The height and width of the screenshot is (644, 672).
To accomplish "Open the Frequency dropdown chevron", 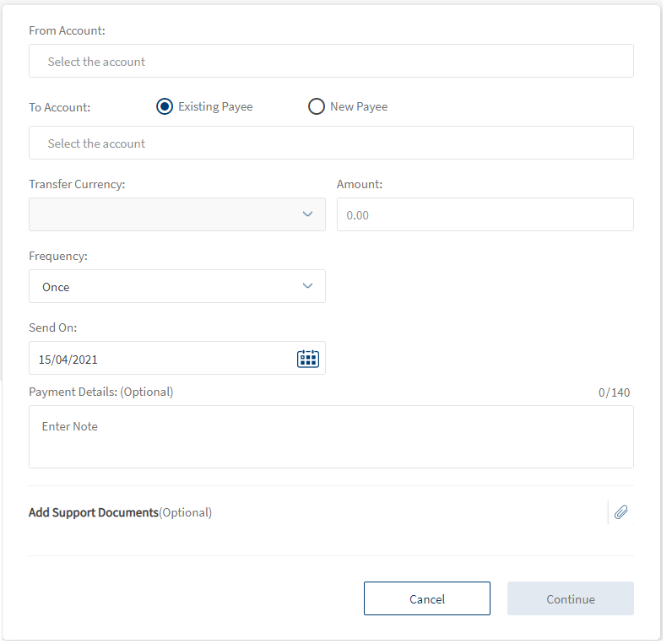I will (x=307, y=286).
